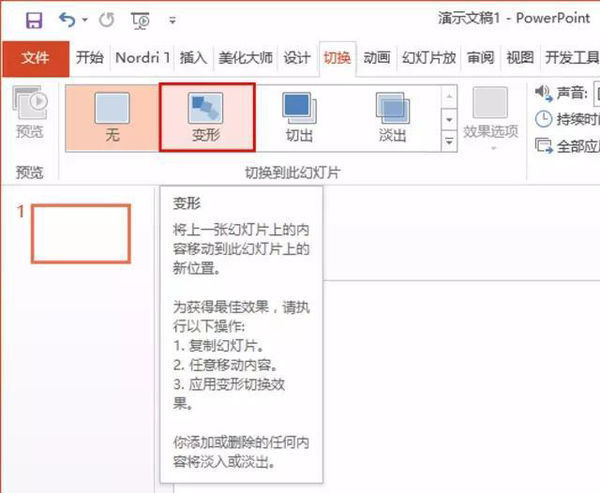Apply the 切出 transition
The height and width of the screenshot is (493, 600).
300,118
